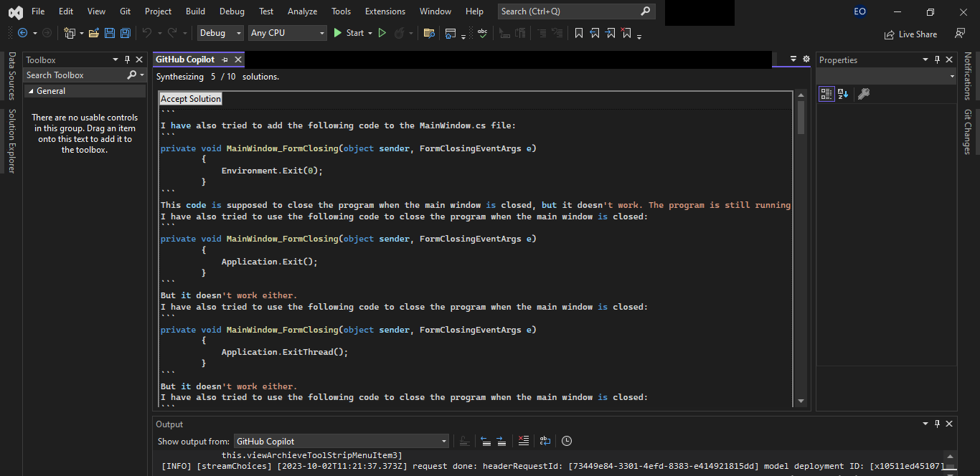Viewport: 980px width, 476px height.
Task: Close the GitHub Copilot tab
Action: pyautogui.click(x=238, y=59)
